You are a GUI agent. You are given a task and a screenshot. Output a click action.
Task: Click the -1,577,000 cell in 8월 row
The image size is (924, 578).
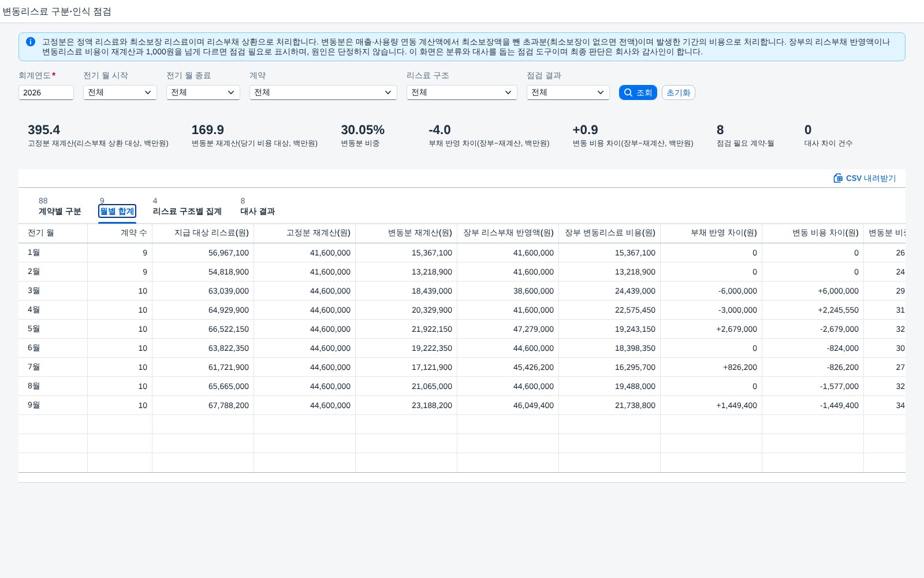[813, 386]
